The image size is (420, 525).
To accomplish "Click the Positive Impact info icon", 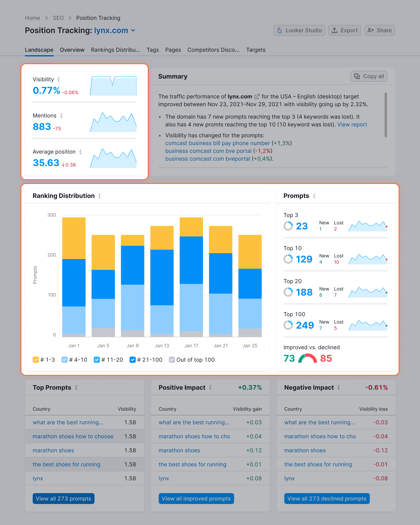I will pyautogui.click(x=210, y=387).
